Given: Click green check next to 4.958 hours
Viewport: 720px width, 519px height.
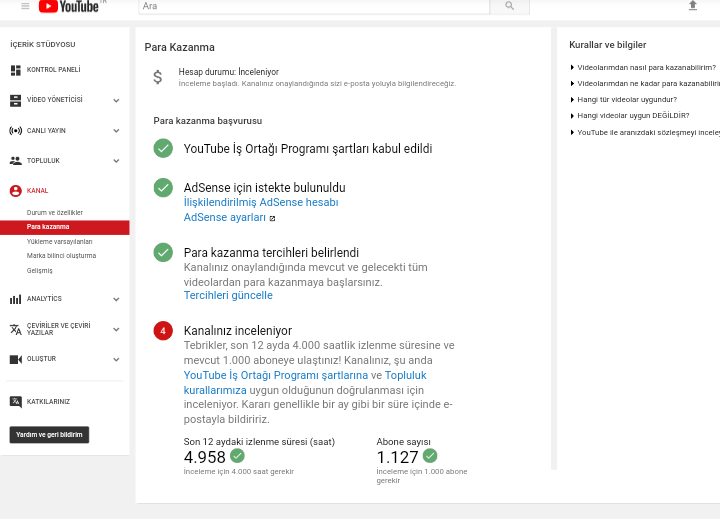Looking at the screenshot, I should click(237, 456).
